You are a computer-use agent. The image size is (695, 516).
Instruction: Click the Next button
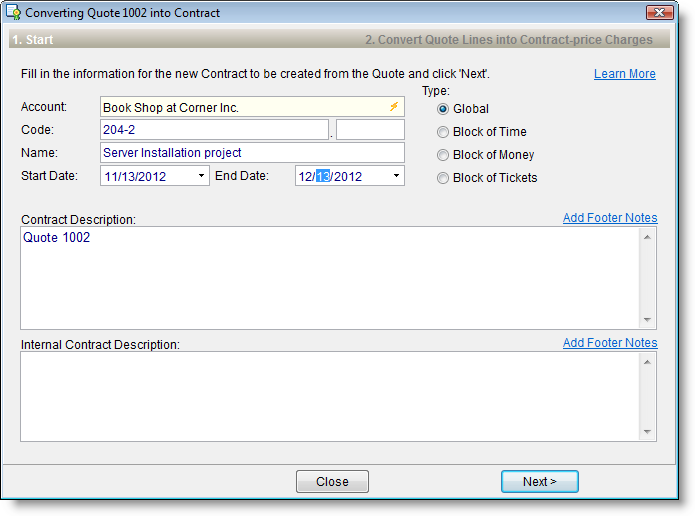[539, 481]
